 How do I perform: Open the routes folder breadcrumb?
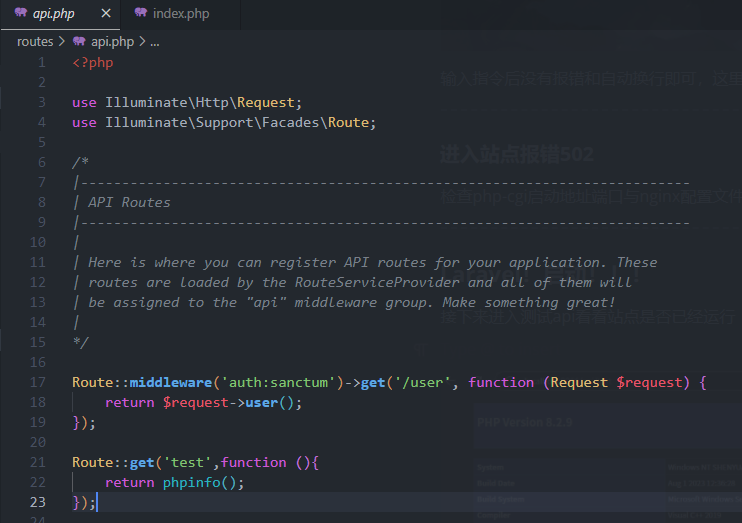click(x=35, y=41)
